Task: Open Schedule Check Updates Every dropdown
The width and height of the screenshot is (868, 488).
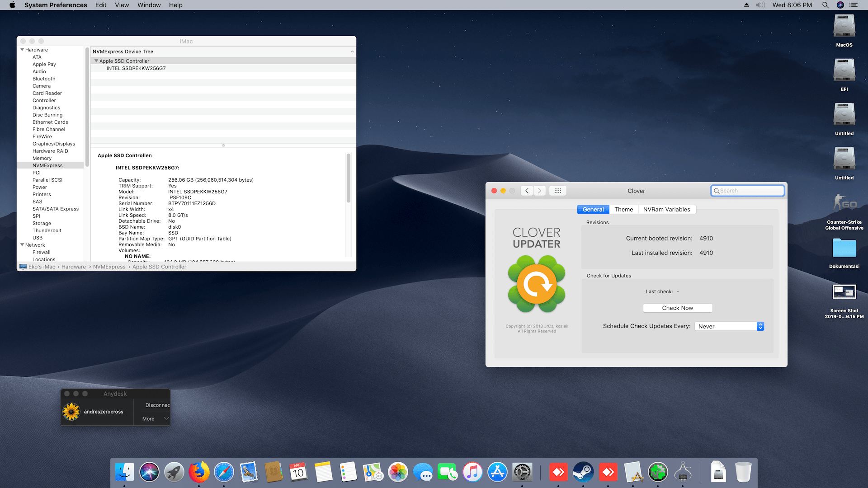Action: coord(729,326)
